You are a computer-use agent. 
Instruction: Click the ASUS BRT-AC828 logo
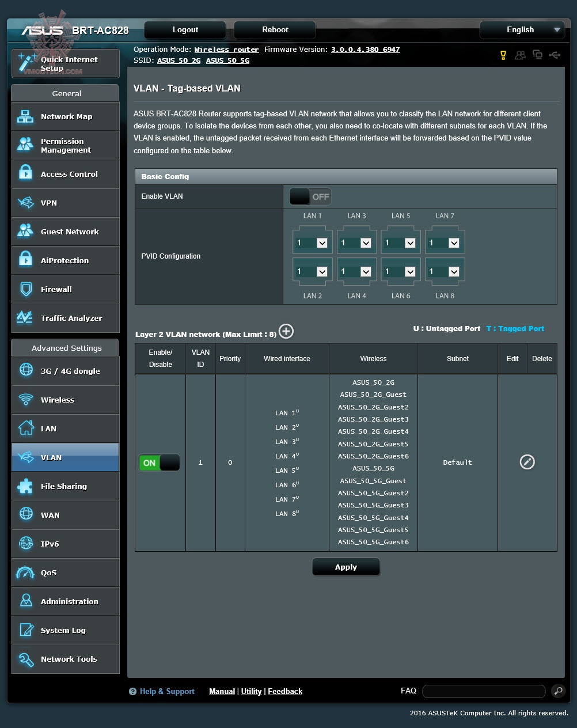[x=75, y=30]
